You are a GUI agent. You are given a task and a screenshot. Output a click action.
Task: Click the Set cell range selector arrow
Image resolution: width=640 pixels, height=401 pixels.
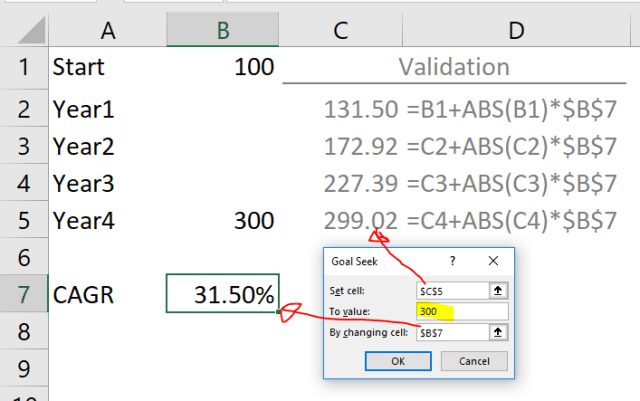(x=498, y=291)
